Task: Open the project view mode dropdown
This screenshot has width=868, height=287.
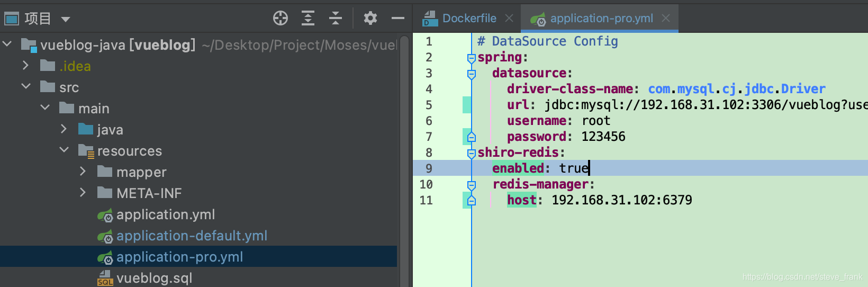Action: [66, 20]
